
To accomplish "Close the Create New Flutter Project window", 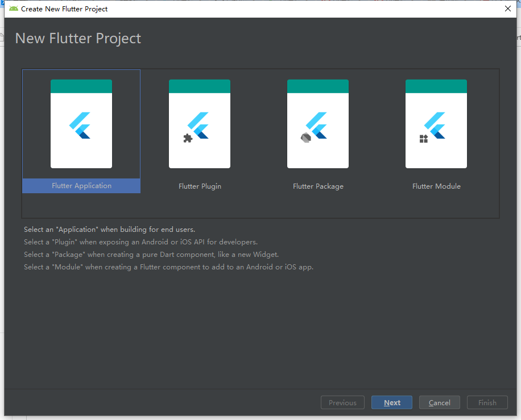I will (508, 9).
